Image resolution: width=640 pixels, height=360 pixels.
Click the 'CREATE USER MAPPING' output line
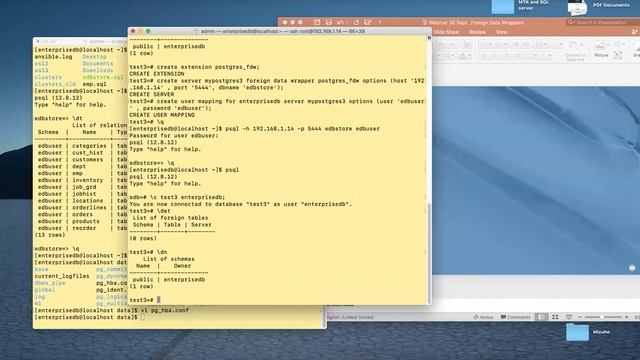click(x=162, y=115)
